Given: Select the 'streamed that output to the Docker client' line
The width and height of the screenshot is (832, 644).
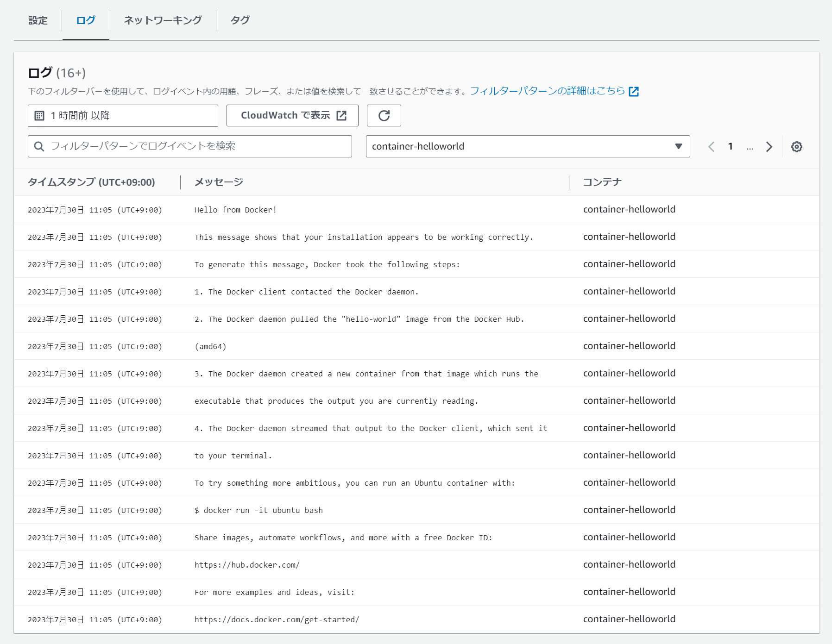Looking at the screenshot, I should coord(371,428).
